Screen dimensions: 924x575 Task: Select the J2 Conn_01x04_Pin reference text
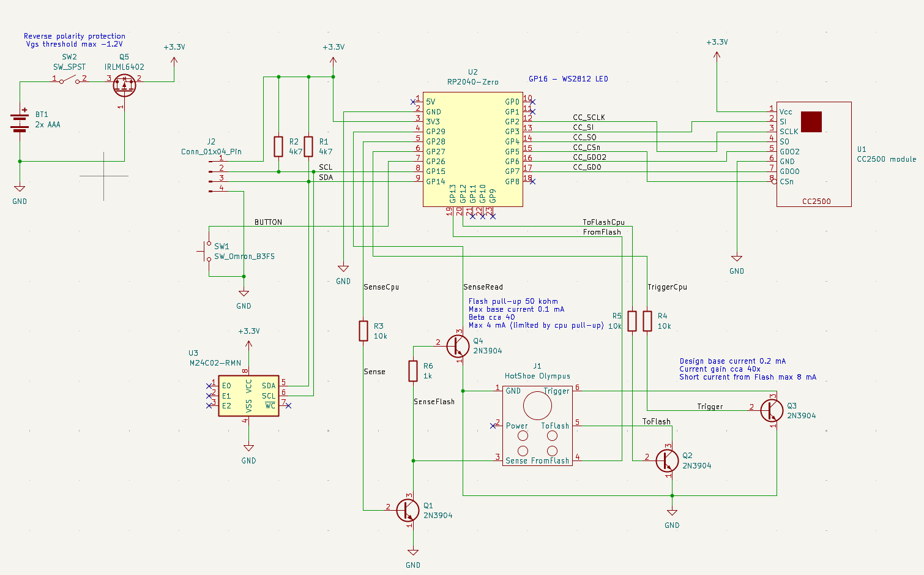(211, 141)
